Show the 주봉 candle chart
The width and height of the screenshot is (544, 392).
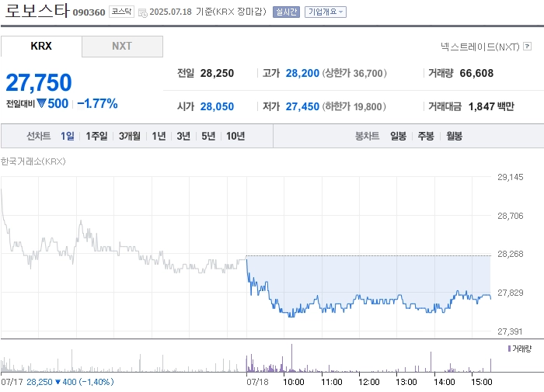[x=426, y=136]
